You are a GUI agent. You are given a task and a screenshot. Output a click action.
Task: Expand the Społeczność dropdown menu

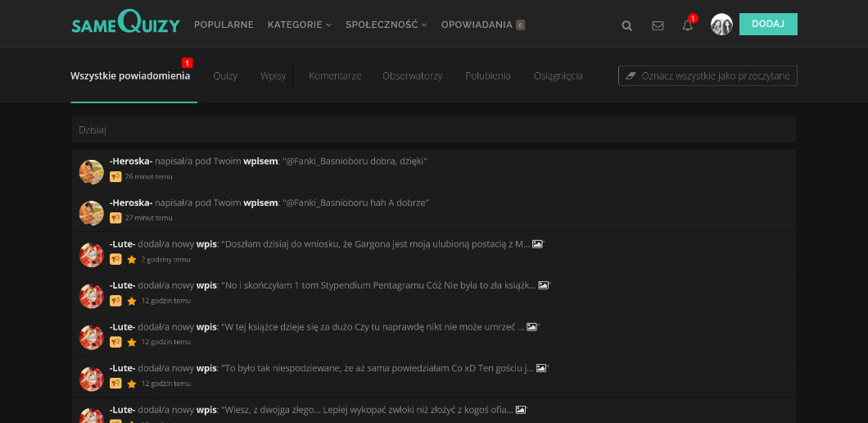[386, 25]
